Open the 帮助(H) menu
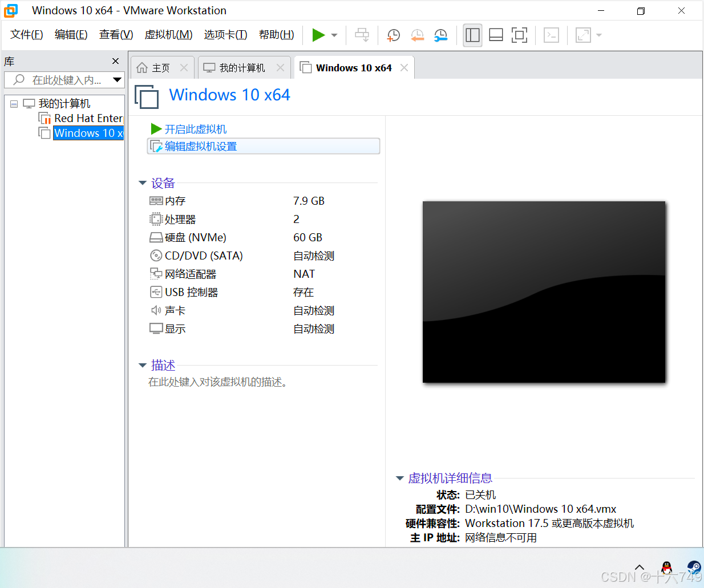This screenshot has width=704, height=588. pyautogui.click(x=277, y=35)
